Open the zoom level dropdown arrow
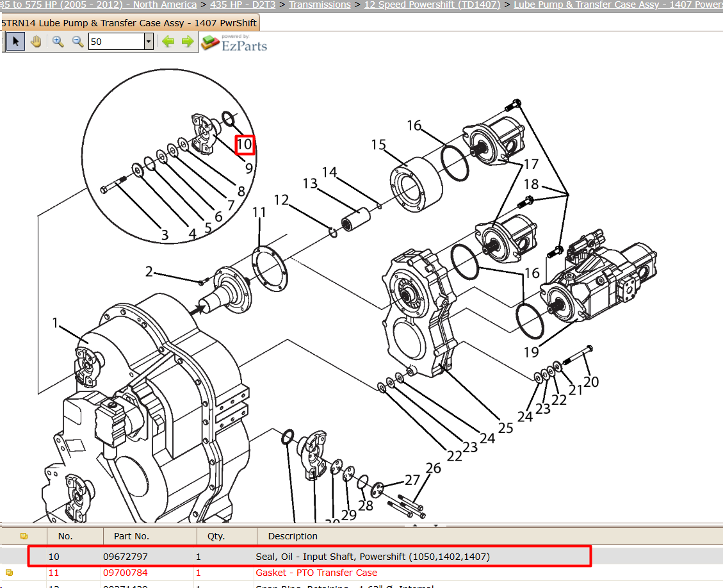Screen dimensions: 723x588 (149, 42)
